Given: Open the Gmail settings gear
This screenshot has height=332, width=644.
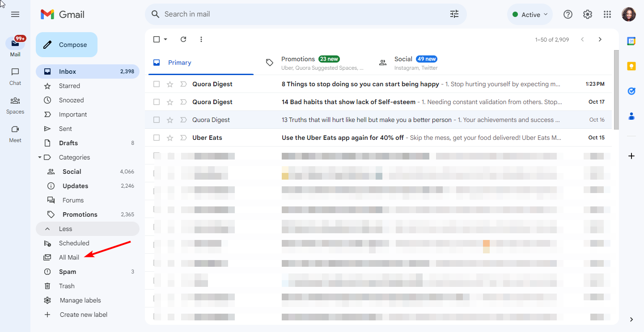Looking at the screenshot, I should 587,14.
